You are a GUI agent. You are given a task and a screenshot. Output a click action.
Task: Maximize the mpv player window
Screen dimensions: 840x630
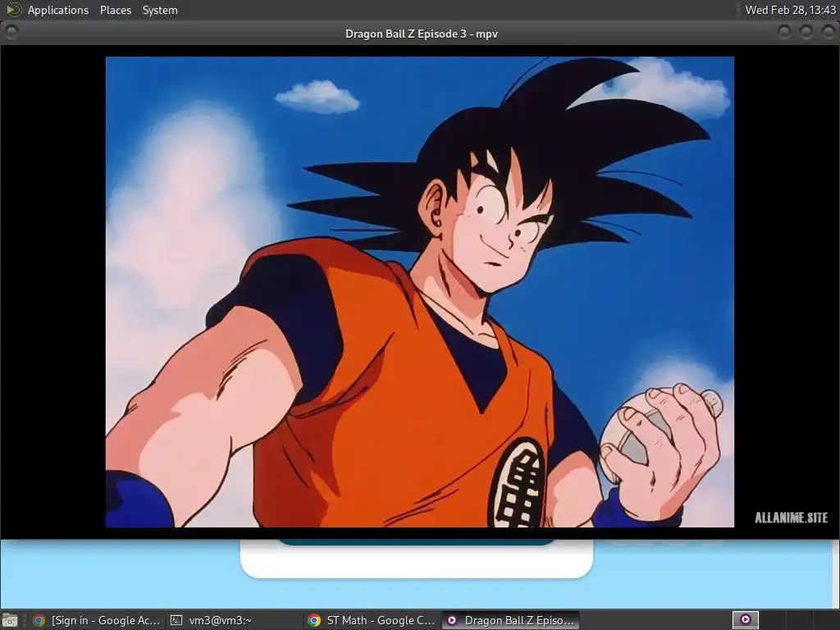(806, 33)
